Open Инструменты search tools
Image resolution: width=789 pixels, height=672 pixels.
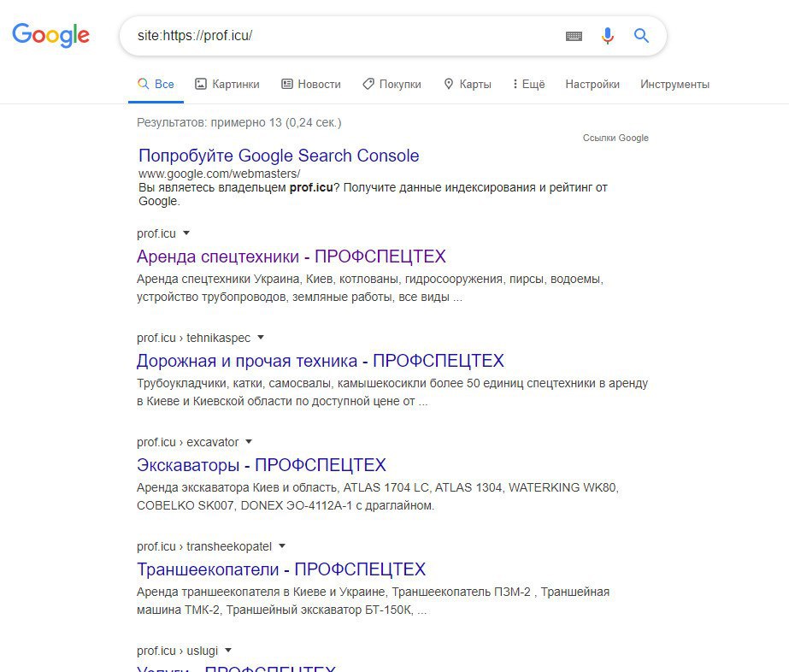click(674, 84)
